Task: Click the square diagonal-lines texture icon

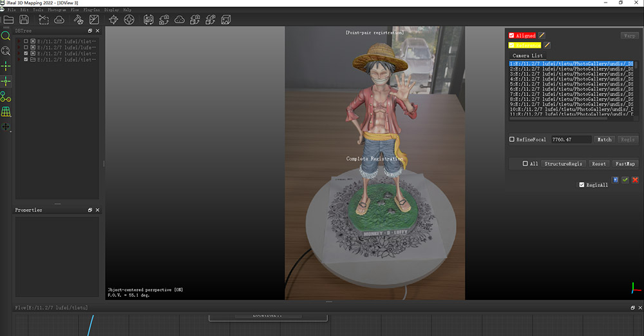Action: (x=94, y=19)
